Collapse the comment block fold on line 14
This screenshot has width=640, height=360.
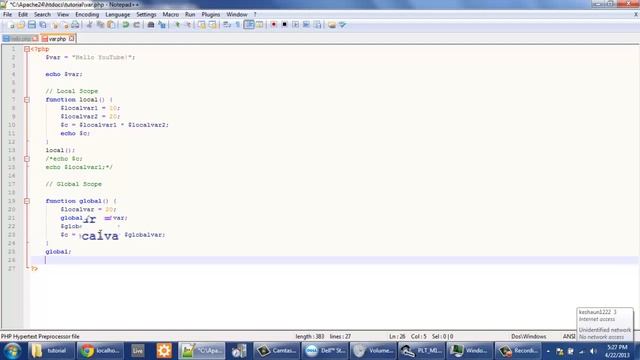[x=27, y=159]
